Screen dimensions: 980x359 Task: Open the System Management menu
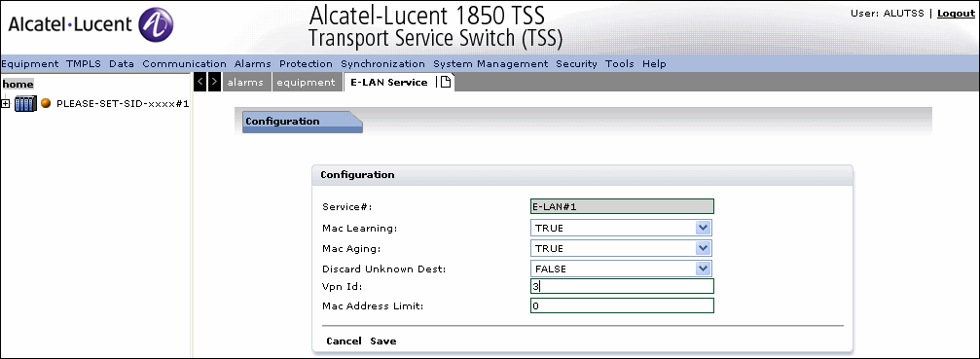coord(490,63)
